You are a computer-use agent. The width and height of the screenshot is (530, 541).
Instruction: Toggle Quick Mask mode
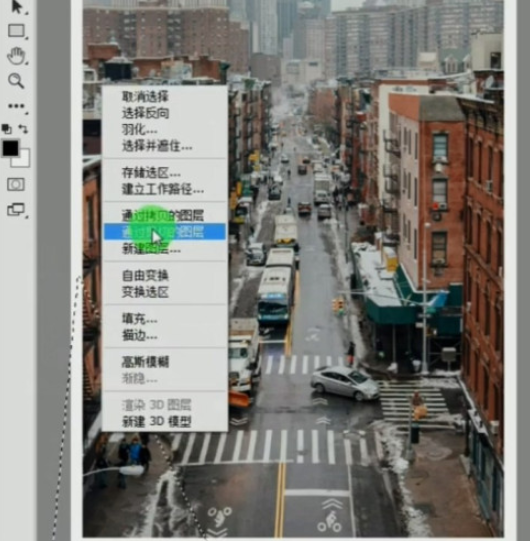16,185
